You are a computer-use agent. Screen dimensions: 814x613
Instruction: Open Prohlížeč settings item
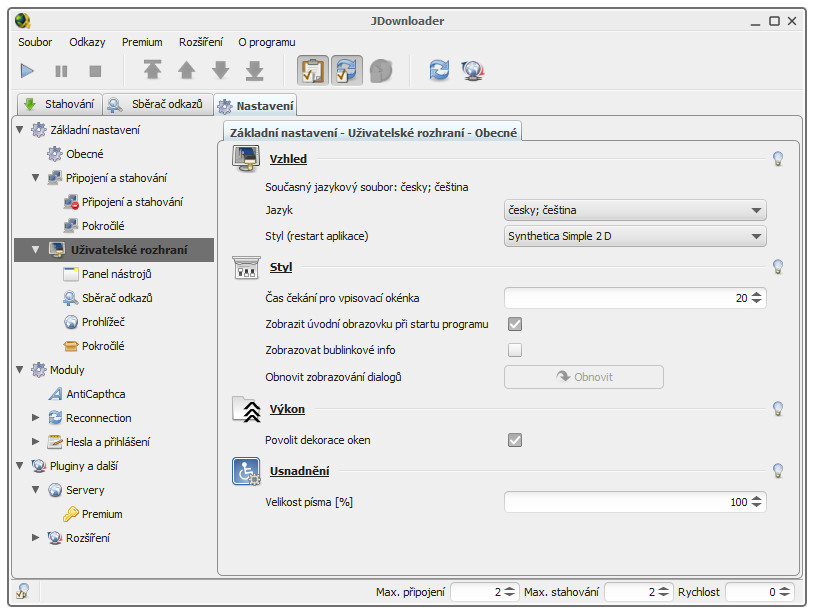tap(103, 322)
